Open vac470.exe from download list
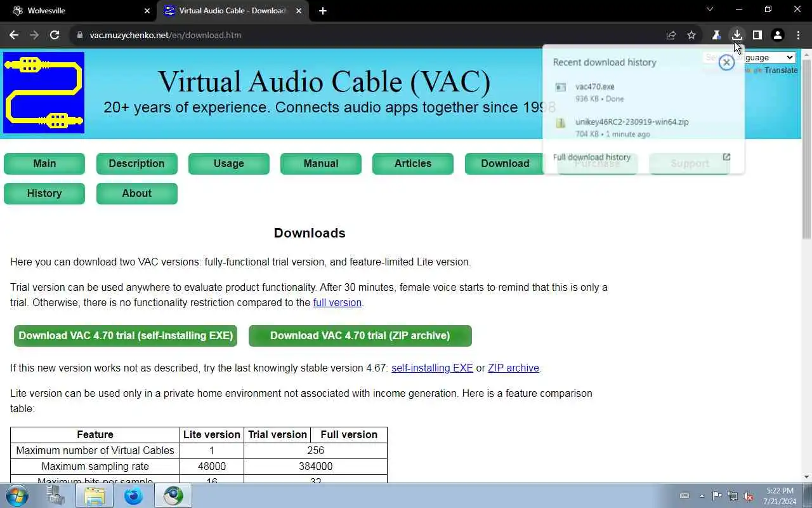The width and height of the screenshot is (812, 508). click(x=643, y=92)
